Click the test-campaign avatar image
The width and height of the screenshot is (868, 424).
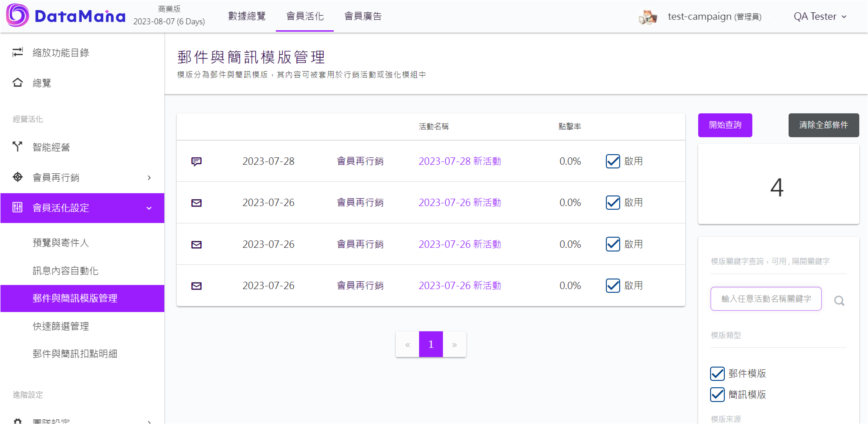pyautogui.click(x=647, y=17)
